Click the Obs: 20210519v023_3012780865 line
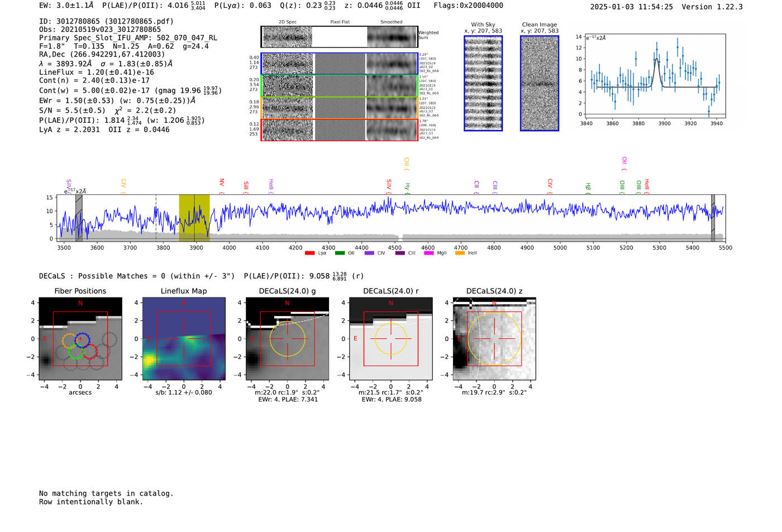 (x=100, y=30)
